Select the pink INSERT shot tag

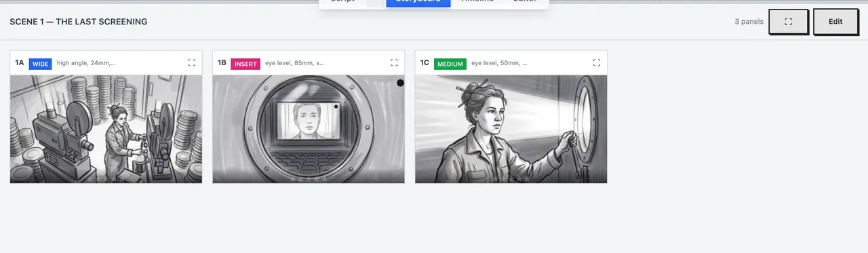tap(245, 64)
